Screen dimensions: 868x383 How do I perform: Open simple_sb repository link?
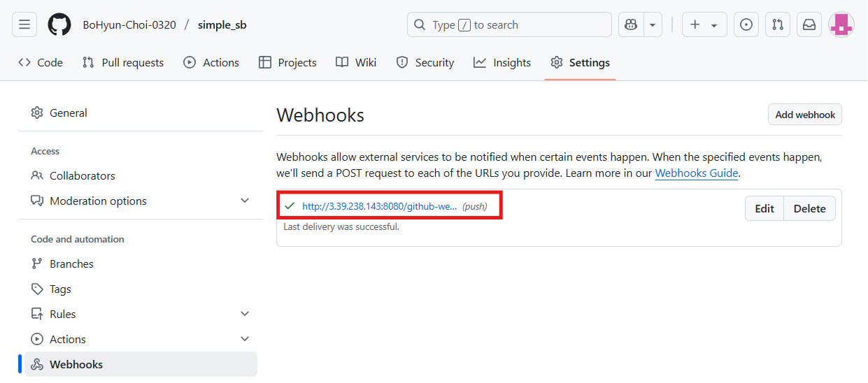click(222, 25)
